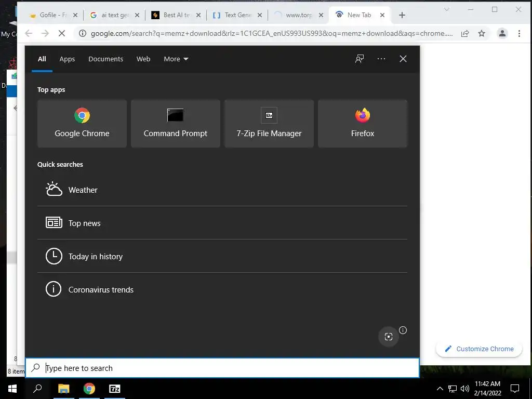The height and width of the screenshot is (399, 532).
Task: Close the www.torp Chrome tab
Action: [321, 15]
